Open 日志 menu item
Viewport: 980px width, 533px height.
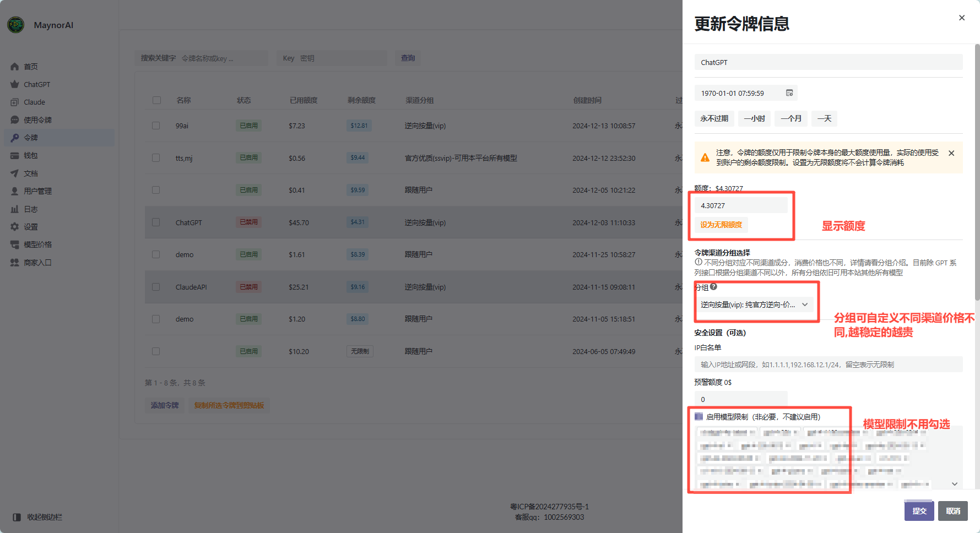[59, 209]
